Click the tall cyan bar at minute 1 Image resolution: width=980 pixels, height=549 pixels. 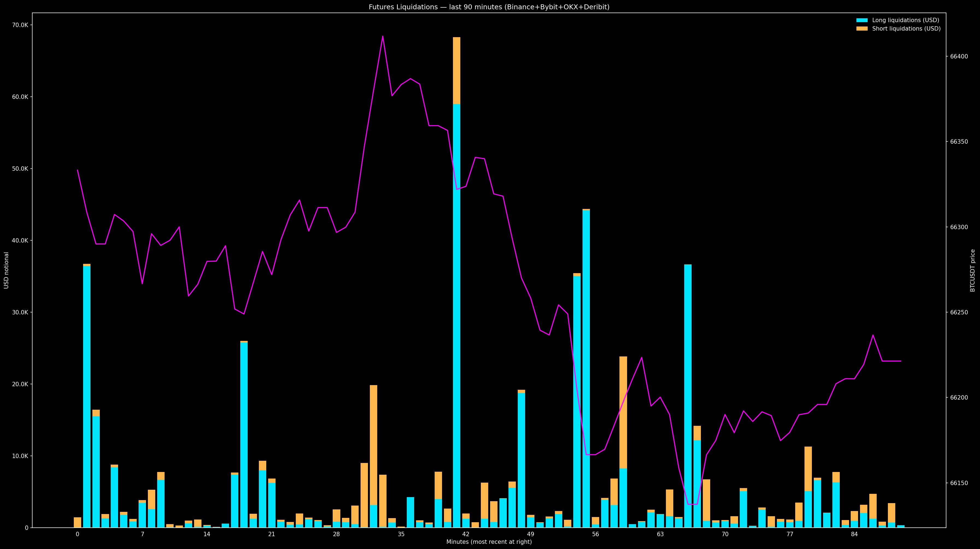[87, 395]
